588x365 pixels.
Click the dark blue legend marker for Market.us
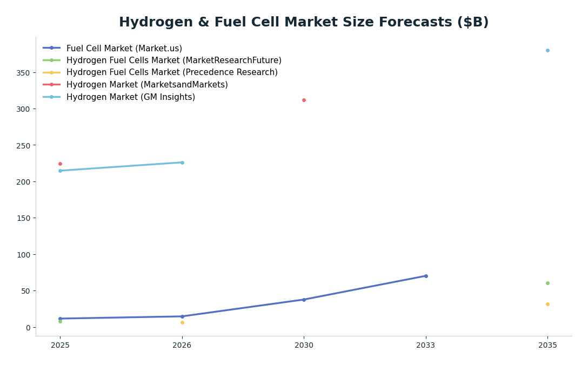52,48
